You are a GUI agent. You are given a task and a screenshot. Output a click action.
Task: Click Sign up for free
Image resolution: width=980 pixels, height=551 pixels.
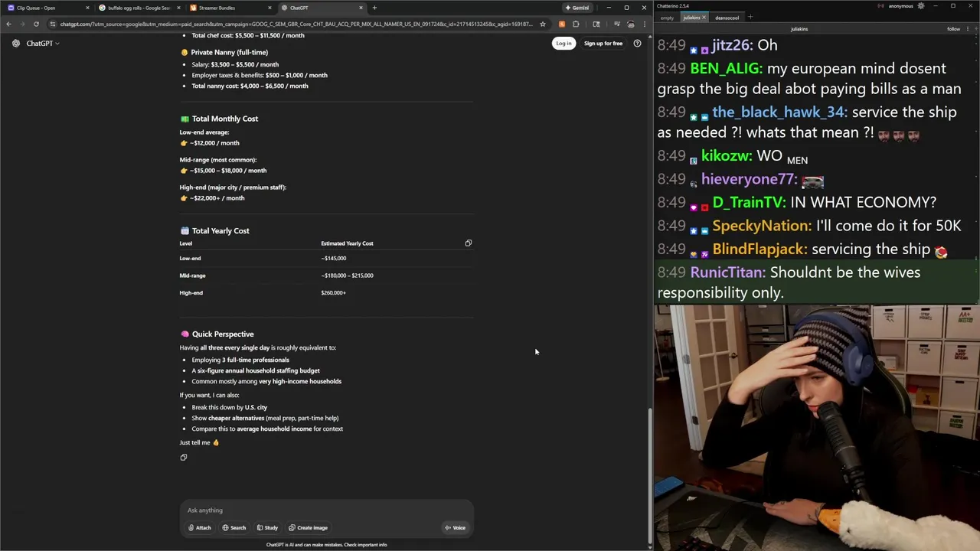603,44
